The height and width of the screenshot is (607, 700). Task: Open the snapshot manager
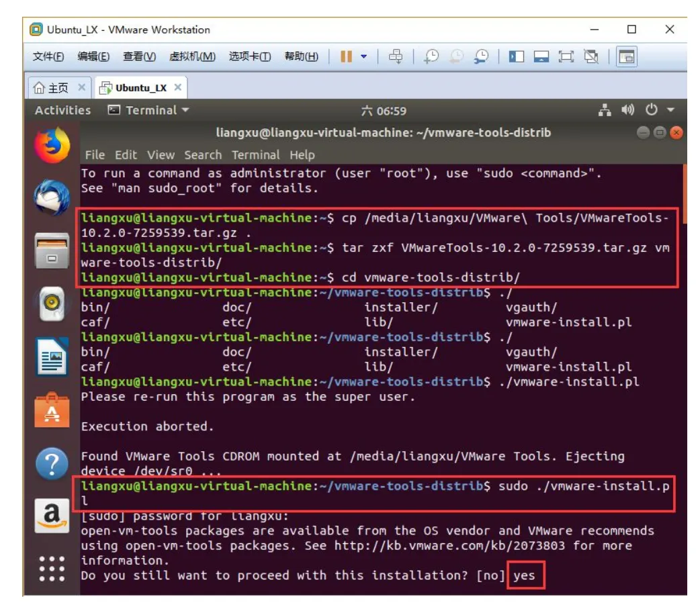pyautogui.click(x=481, y=56)
